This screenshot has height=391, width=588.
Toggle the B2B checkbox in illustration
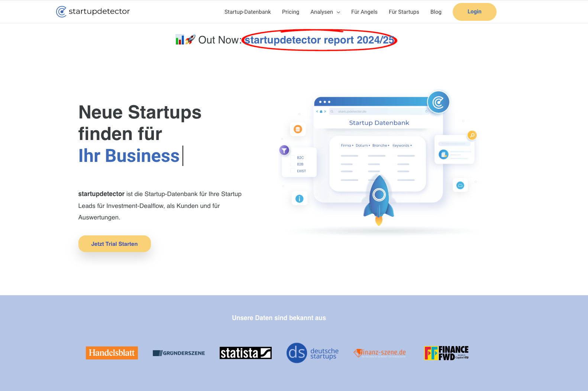pos(293,164)
